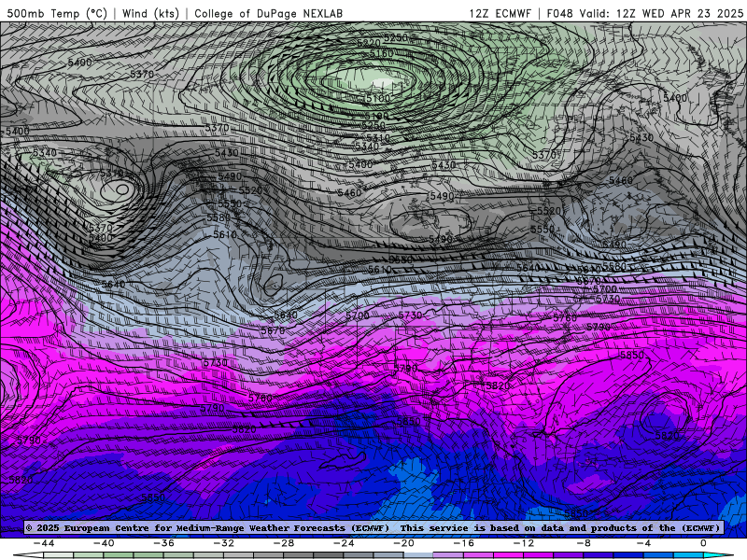
Task: Click the -40 label on the color scale
Action: (x=104, y=543)
